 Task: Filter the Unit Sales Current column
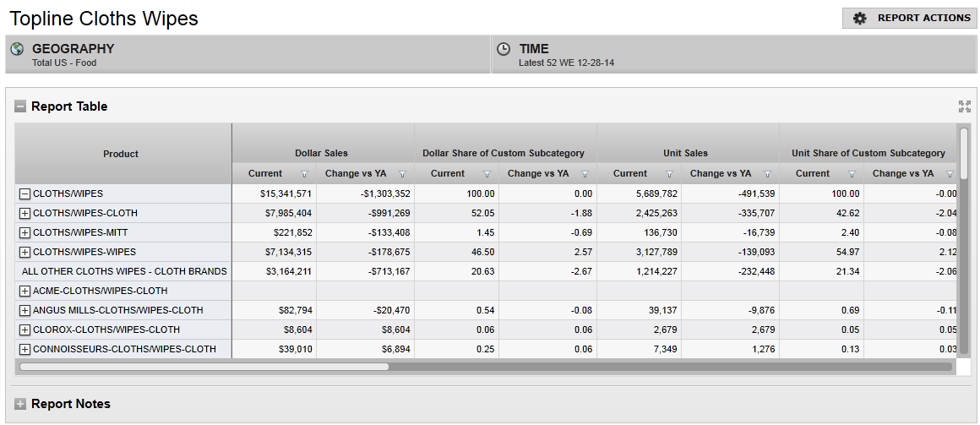(670, 174)
